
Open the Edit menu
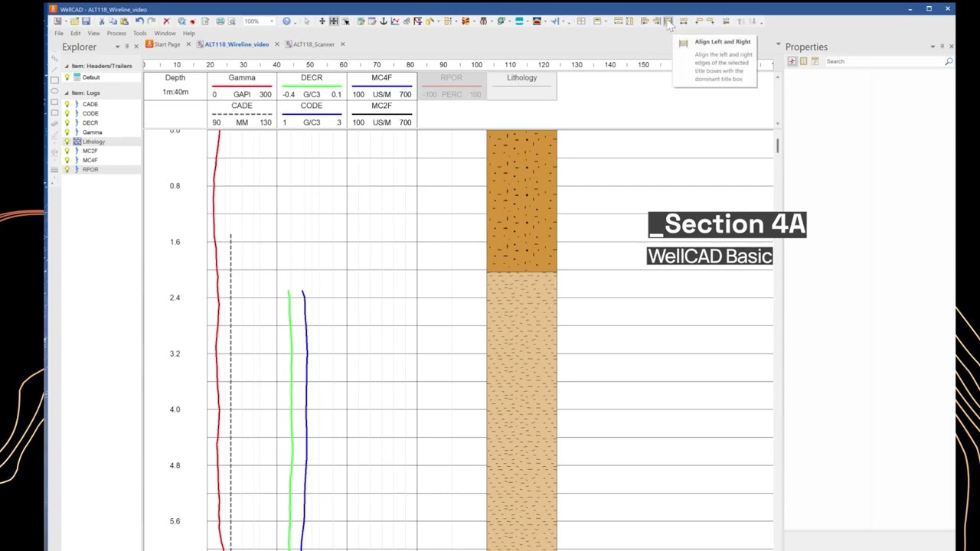click(76, 34)
